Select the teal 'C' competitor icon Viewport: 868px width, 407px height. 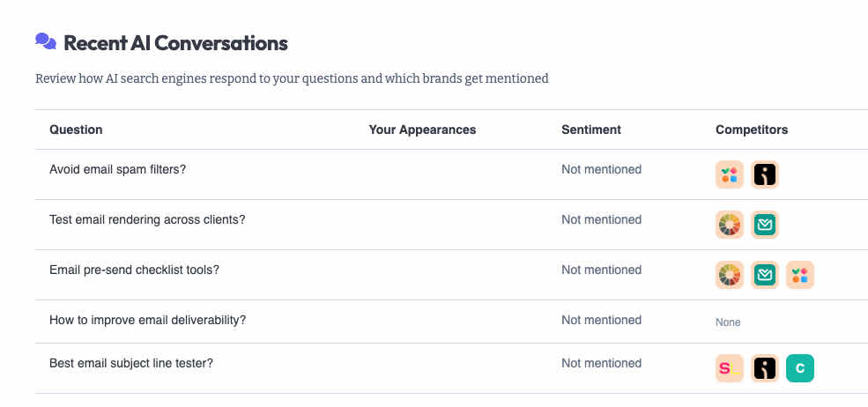pyautogui.click(x=800, y=368)
